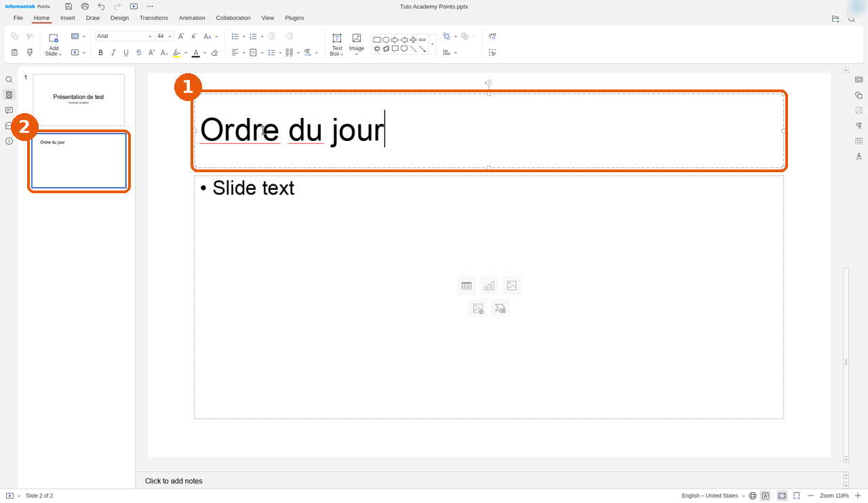Open shape settings in right sidebar
This screenshot has height=503, width=868.
859,95
